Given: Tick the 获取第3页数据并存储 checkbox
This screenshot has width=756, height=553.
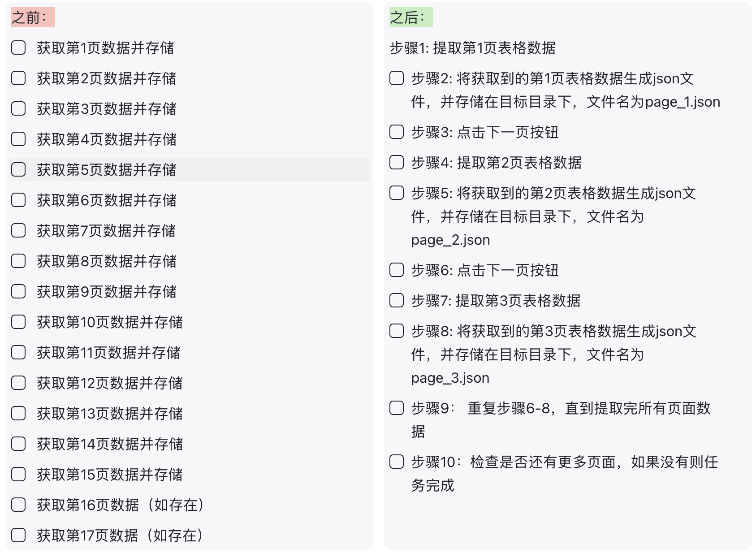Looking at the screenshot, I should [x=18, y=108].
